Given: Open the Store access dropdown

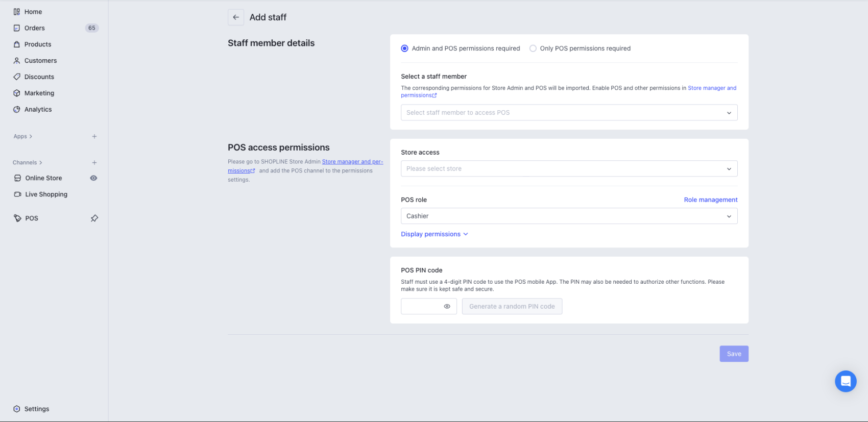Looking at the screenshot, I should pyautogui.click(x=569, y=169).
